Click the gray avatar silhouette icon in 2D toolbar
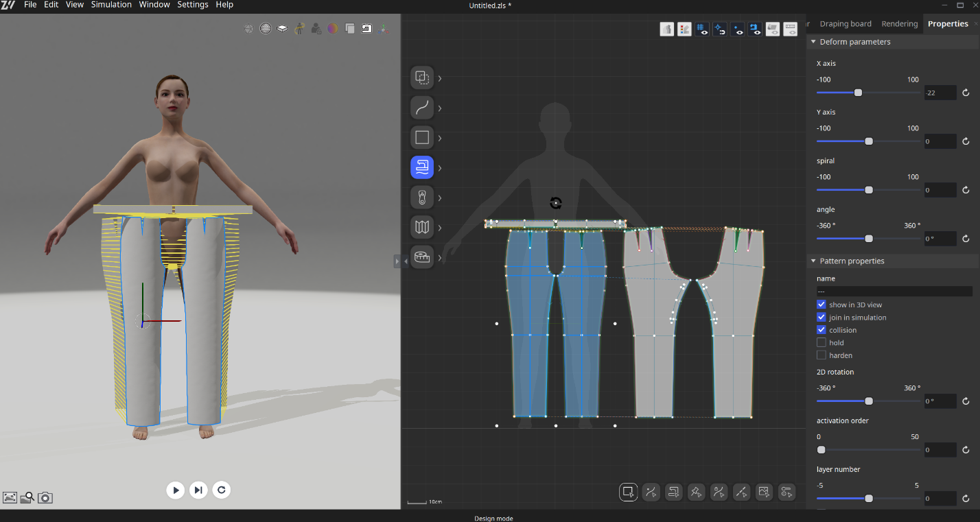980x522 pixels. click(666, 29)
